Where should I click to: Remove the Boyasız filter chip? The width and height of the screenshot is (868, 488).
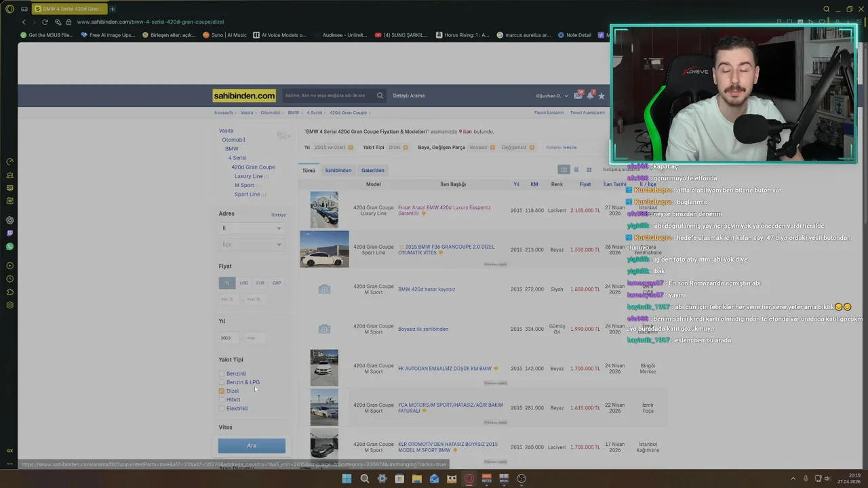click(x=492, y=147)
